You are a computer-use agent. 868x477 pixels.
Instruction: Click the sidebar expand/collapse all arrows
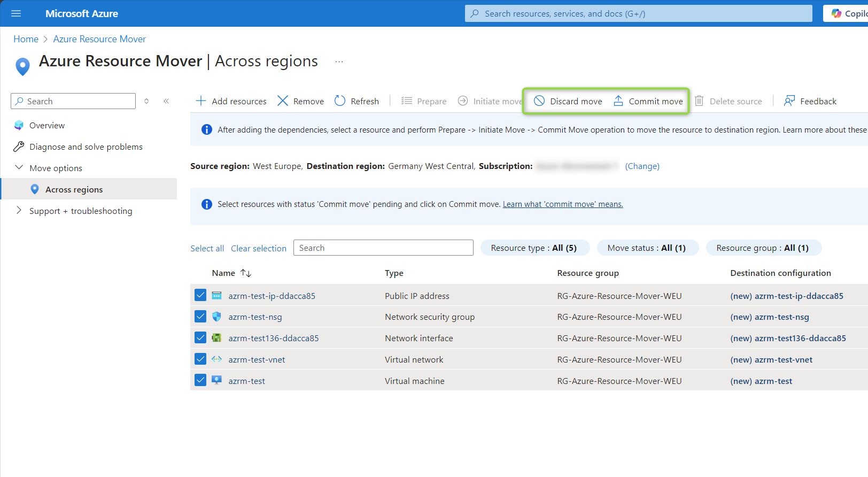tap(146, 101)
